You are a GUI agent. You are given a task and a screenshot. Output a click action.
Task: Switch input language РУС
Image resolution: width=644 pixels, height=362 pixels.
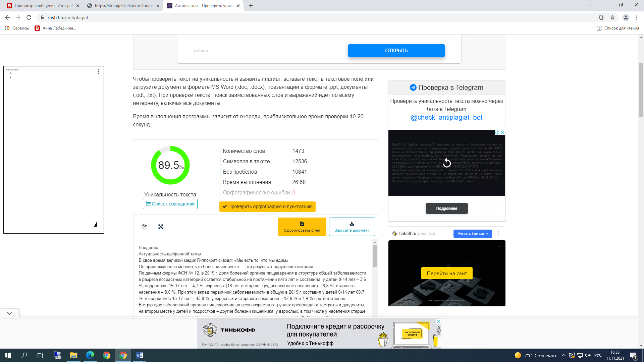click(598, 355)
